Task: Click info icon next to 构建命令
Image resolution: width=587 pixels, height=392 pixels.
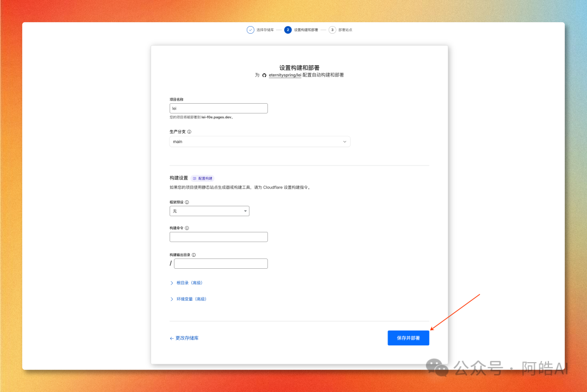Action: point(187,228)
